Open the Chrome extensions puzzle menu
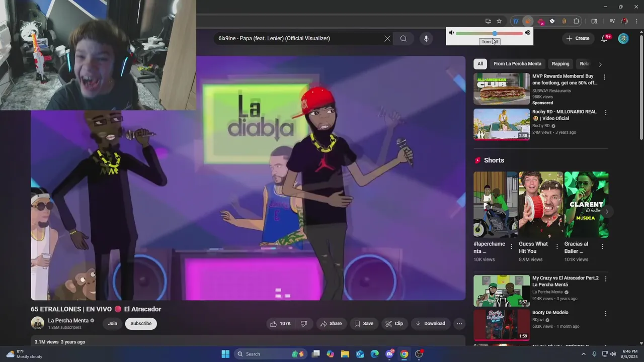The width and height of the screenshot is (644, 362). pyautogui.click(x=577, y=21)
